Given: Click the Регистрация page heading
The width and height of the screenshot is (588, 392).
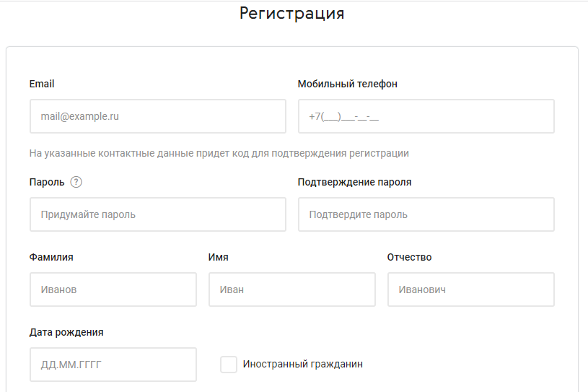Looking at the screenshot, I should (x=291, y=14).
